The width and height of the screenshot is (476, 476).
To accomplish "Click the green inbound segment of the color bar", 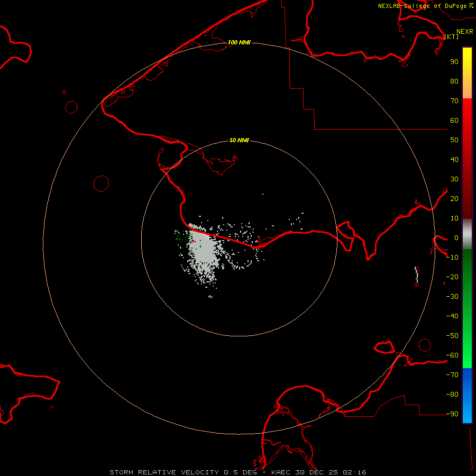I will pos(467,308).
